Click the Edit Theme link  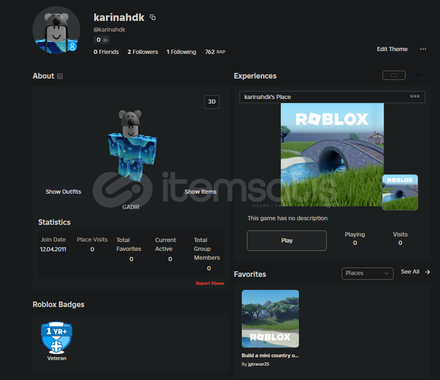click(392, 49)
